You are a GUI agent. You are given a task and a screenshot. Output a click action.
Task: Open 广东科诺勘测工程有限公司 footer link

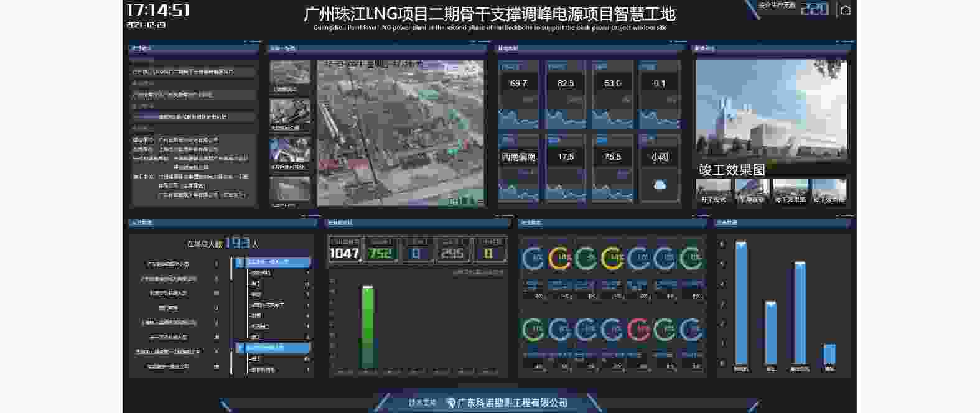513,403
